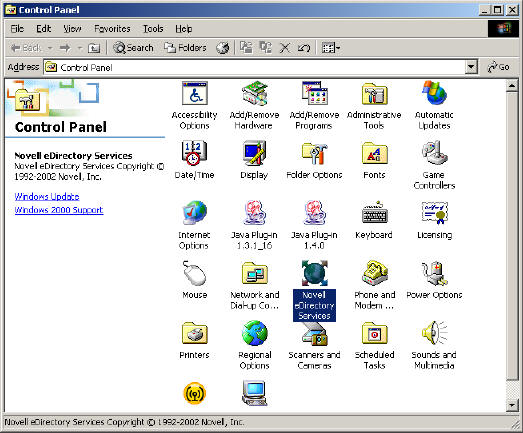
Task: Click the Move To toolbar icon
Action: point(246,48)
